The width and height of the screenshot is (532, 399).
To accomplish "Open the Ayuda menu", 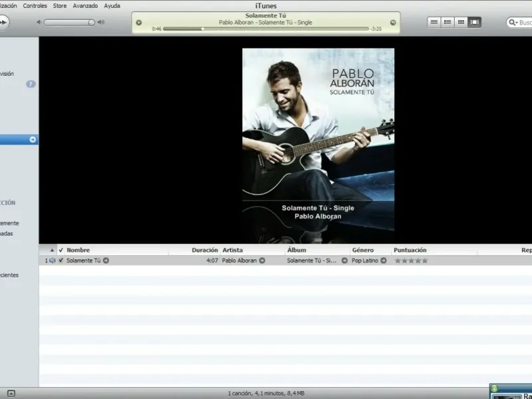I will click(112, 6).
